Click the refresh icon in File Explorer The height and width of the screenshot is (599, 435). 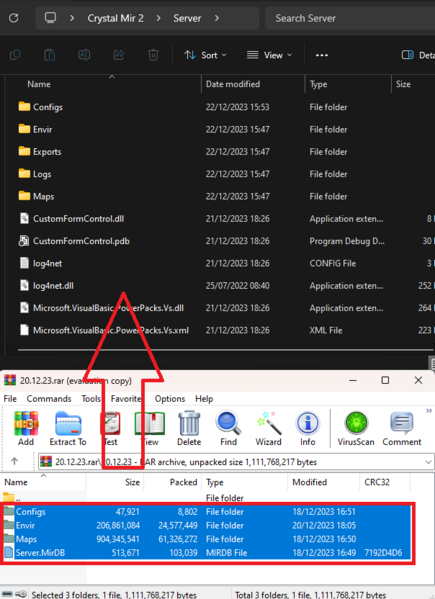[14, 18]
